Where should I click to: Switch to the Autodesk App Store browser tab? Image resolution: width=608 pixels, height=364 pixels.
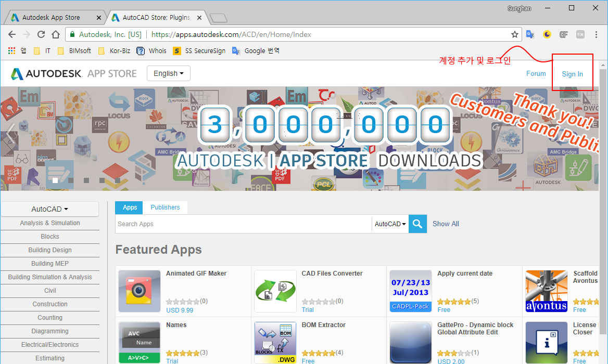pos(51,18)
